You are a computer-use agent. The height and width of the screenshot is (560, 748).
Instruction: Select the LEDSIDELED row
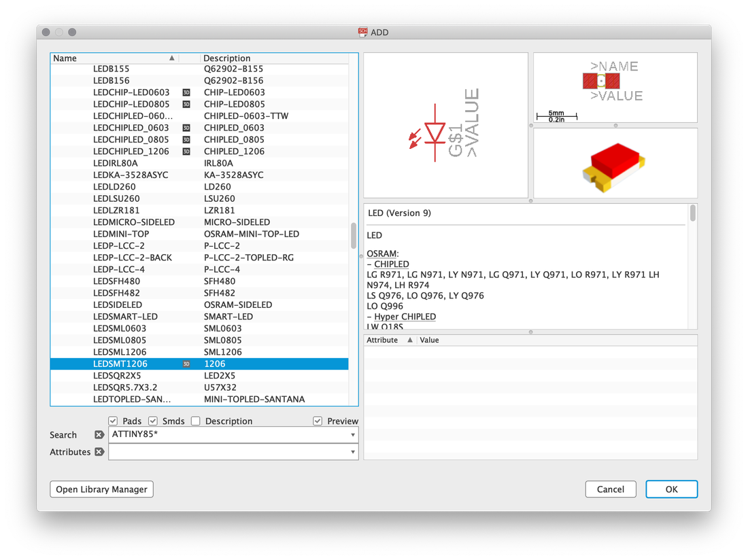click(x=199, y=305)
